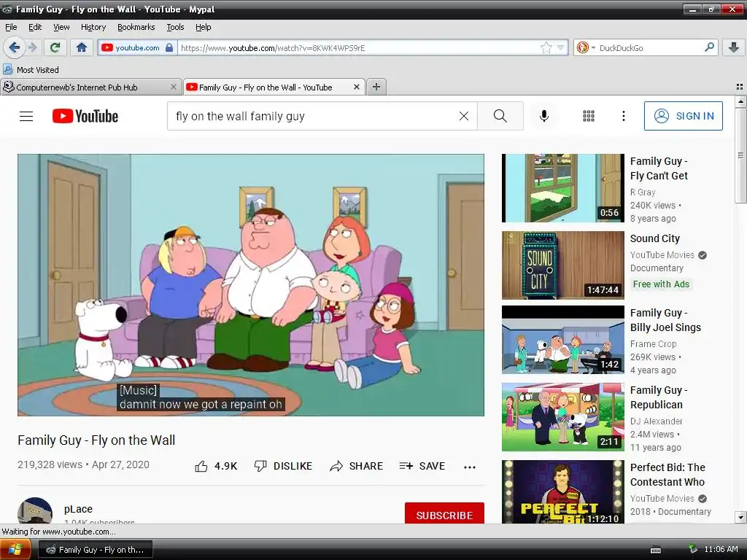Expand the URL history dropdown arrow
The height and width of the screenshot is (560, 747).
point(561,47)
